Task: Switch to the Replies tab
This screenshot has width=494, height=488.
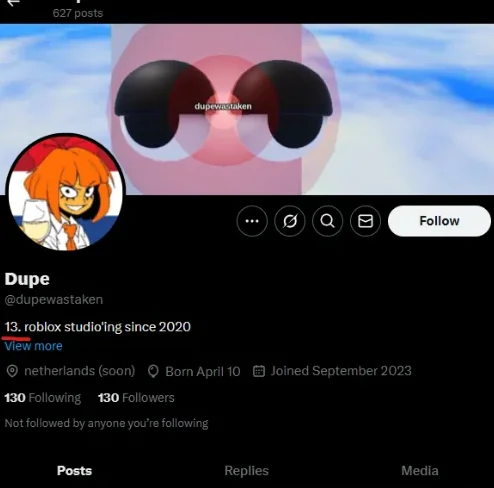Action: 246,471
